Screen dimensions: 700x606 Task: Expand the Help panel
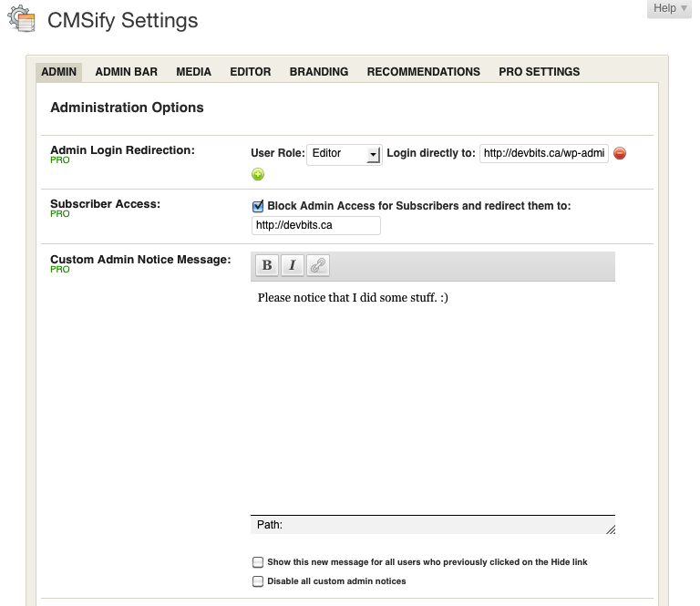click(670, 8)
